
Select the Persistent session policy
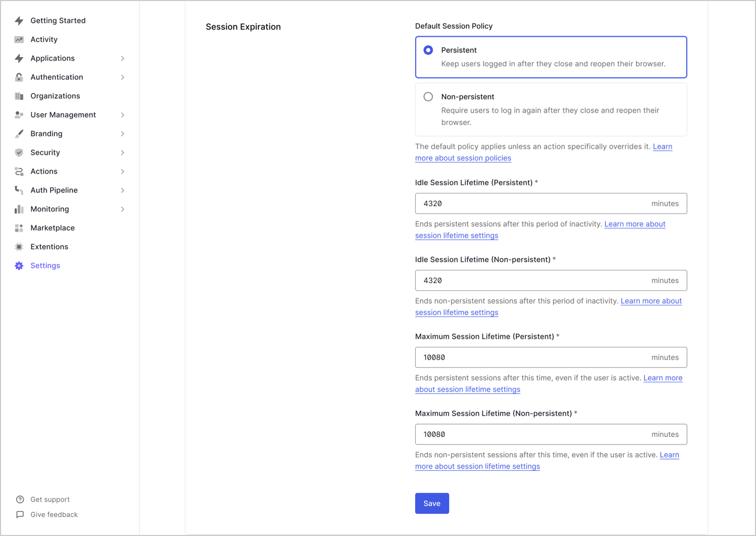pyautogui.click(x=428, y=50)
